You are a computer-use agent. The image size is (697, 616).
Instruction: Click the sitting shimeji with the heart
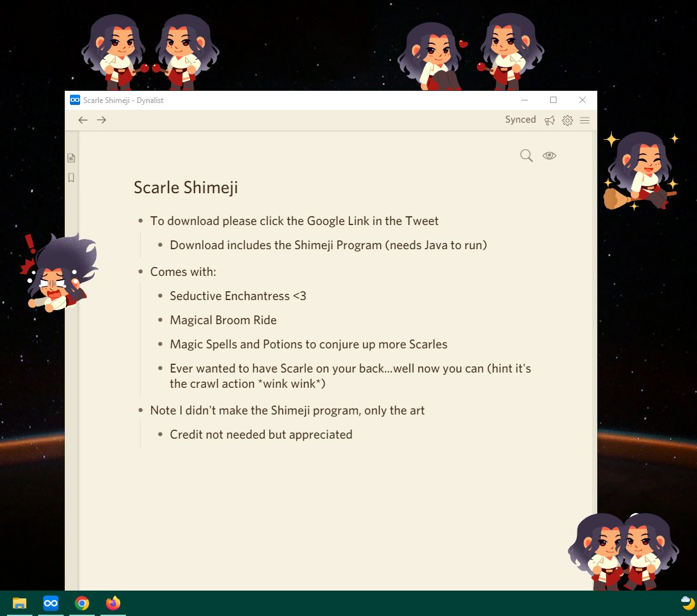[434, 55]
